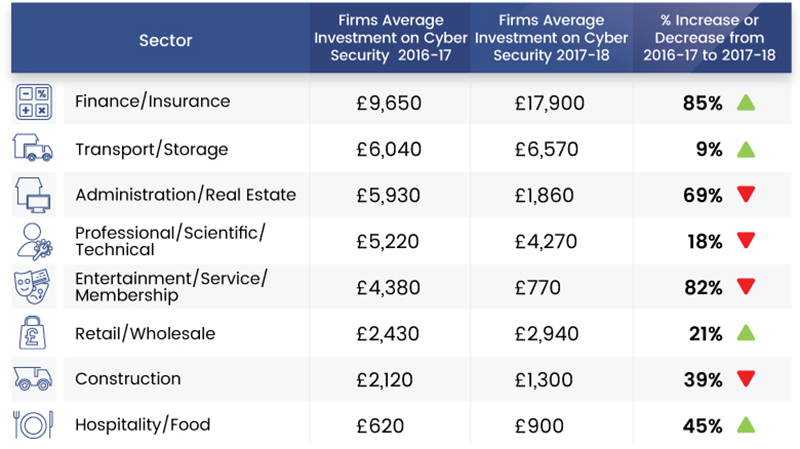Click the red down arrow next to 82%
The height and width of the screenshot is (449, 800).
point(744,288)
